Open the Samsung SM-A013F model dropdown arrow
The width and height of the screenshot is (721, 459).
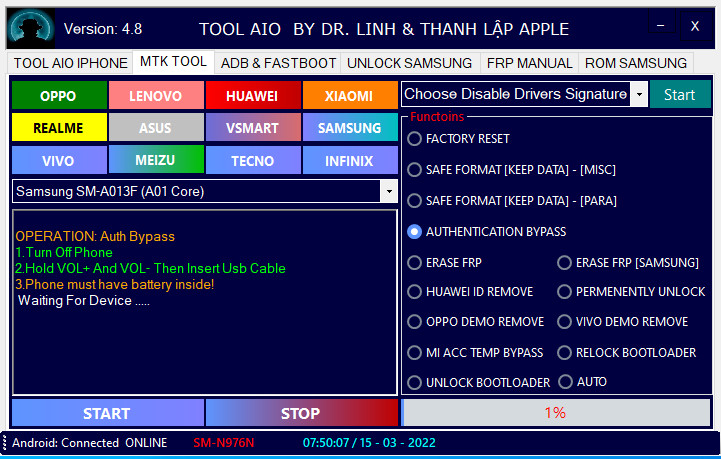tap(389, 191)
